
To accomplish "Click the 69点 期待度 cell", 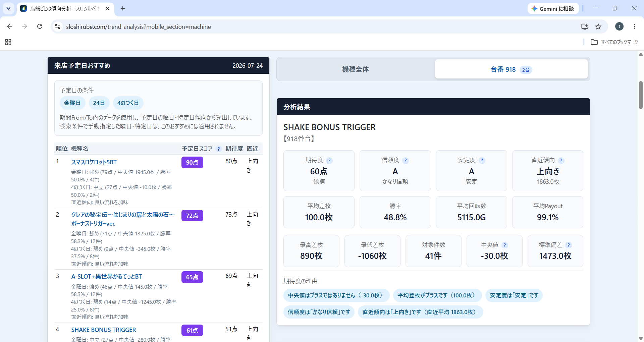I will tap(231, 276).
